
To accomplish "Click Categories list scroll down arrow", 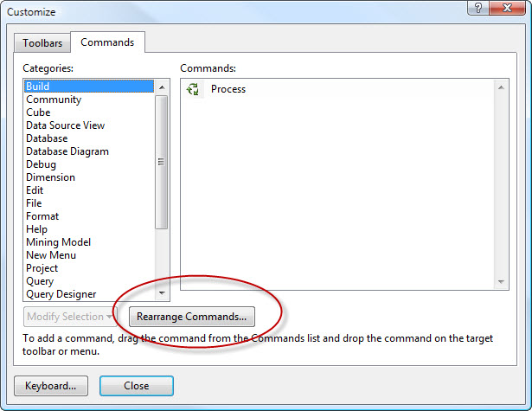I will tap(162, 293).
